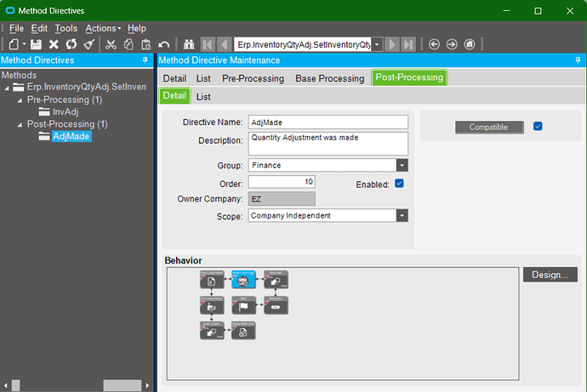Select the Start flag workflow node

pyautogui.click(x=243, y=305)
